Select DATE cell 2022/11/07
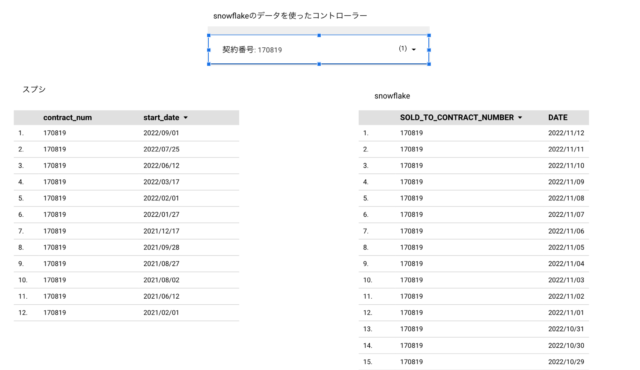This screenshot has height=370, width=640. point(566,215)
